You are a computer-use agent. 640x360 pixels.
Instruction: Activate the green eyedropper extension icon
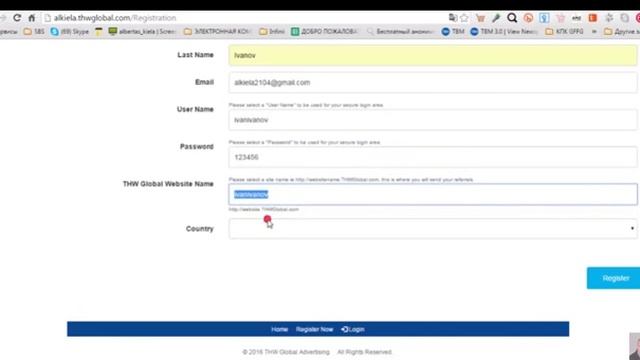coord(496,18)
